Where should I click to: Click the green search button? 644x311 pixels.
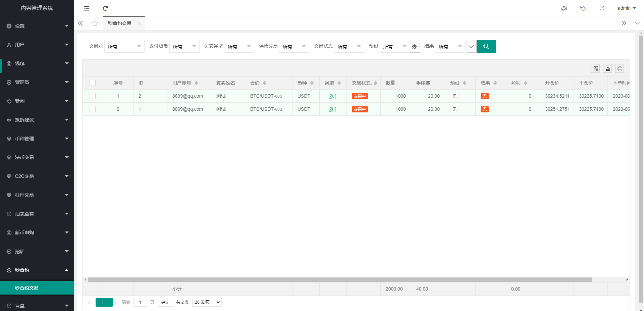point(486,46)
